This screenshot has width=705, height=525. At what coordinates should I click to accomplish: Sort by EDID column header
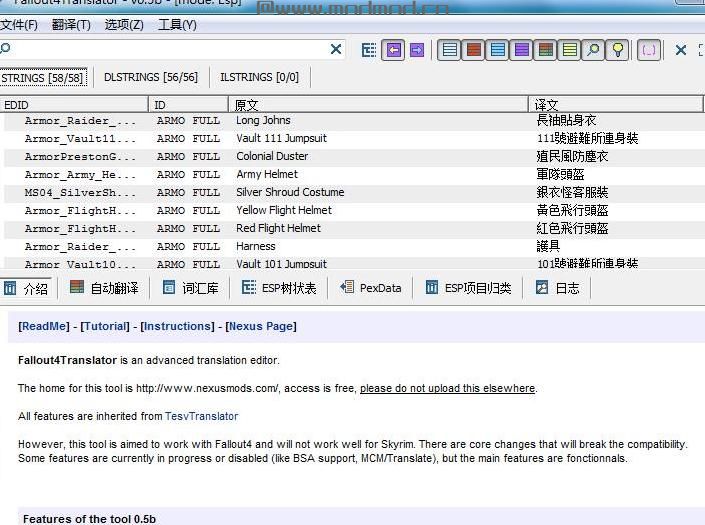click(x=74, y=105)
